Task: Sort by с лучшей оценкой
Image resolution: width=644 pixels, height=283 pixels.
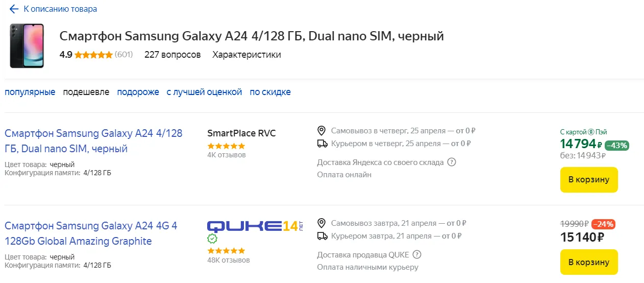Action: coord(204,92)
